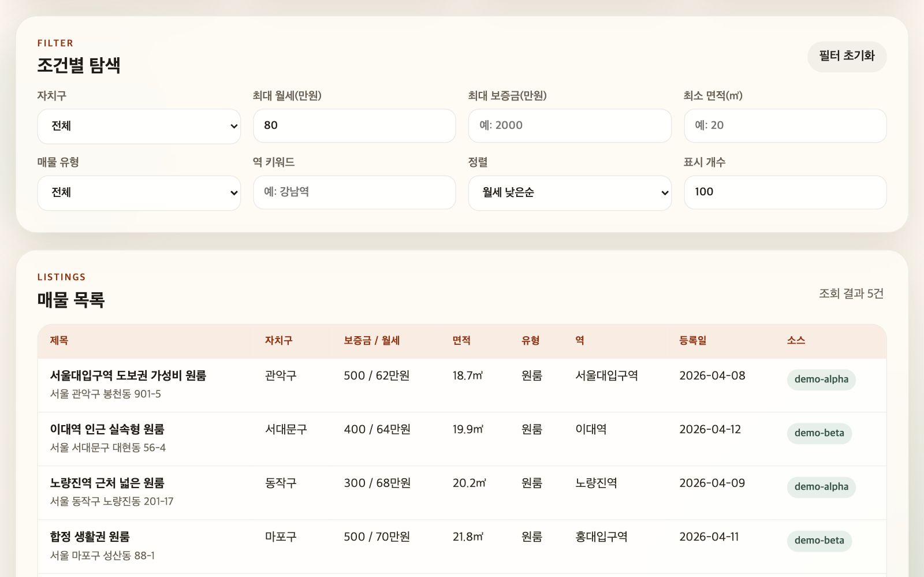Select listing 합정 생활권 원룸

click(90, 537)
